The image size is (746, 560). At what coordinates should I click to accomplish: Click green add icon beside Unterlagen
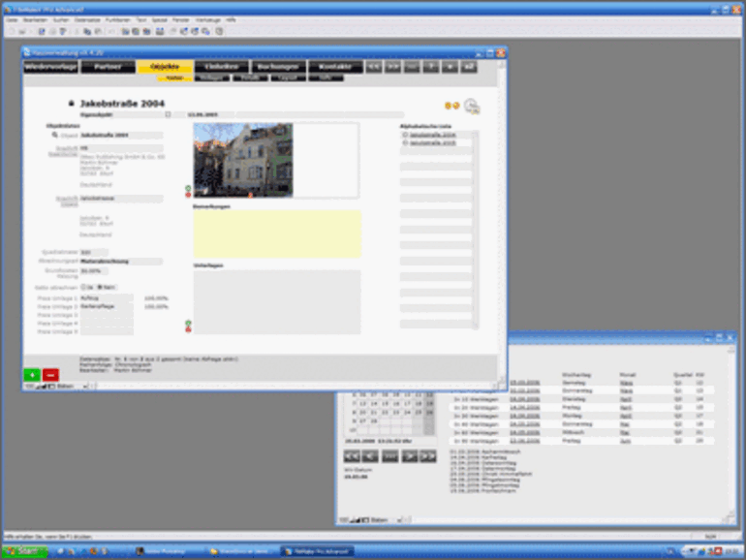[188, 323]
